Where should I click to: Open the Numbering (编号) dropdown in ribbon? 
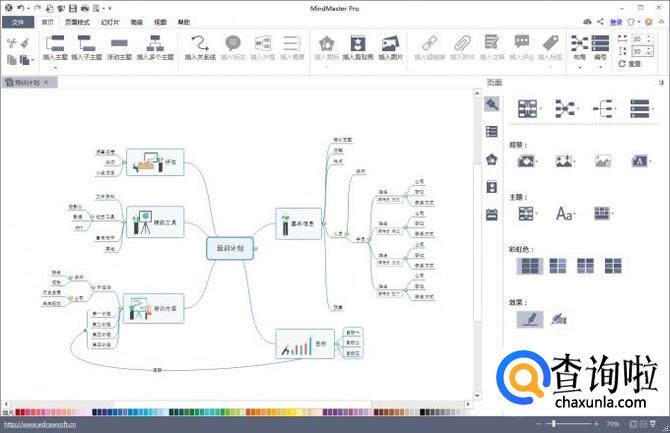[600, 51]
